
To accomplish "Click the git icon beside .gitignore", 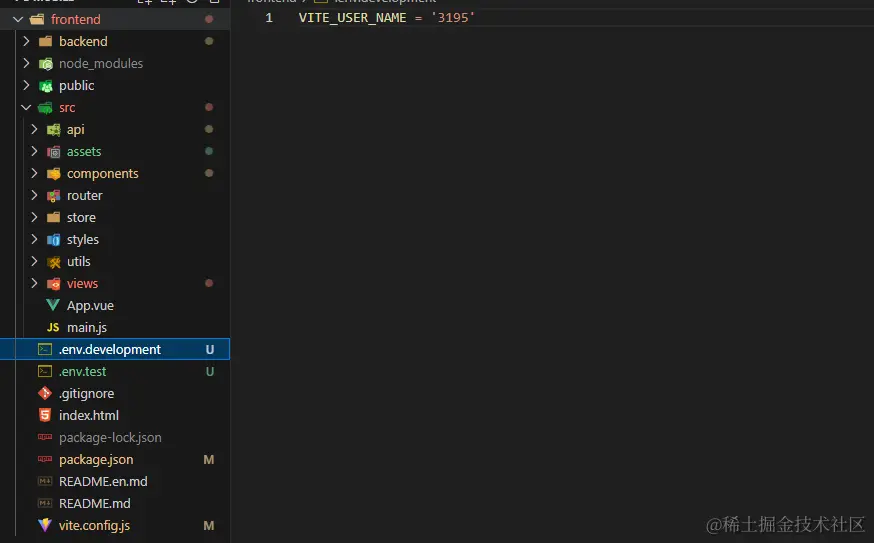I will pyautogui.click(x=45, y=393).
